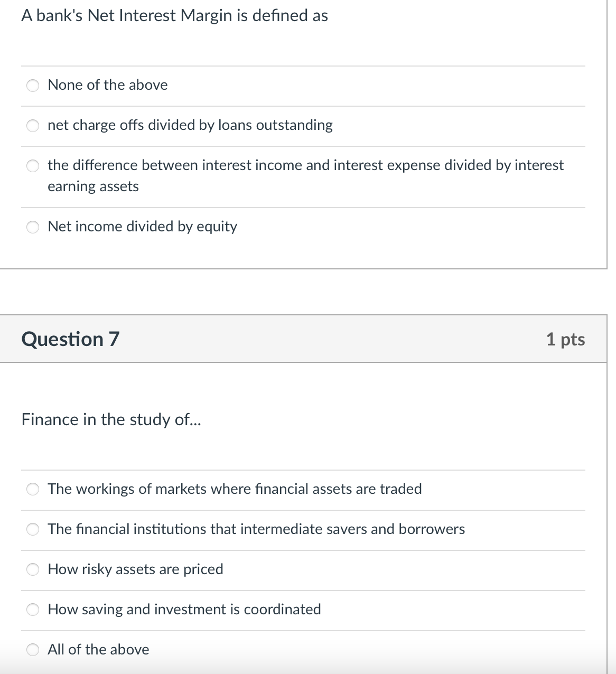Pick "All of the above" for Question 7

[x=32, y=650]
